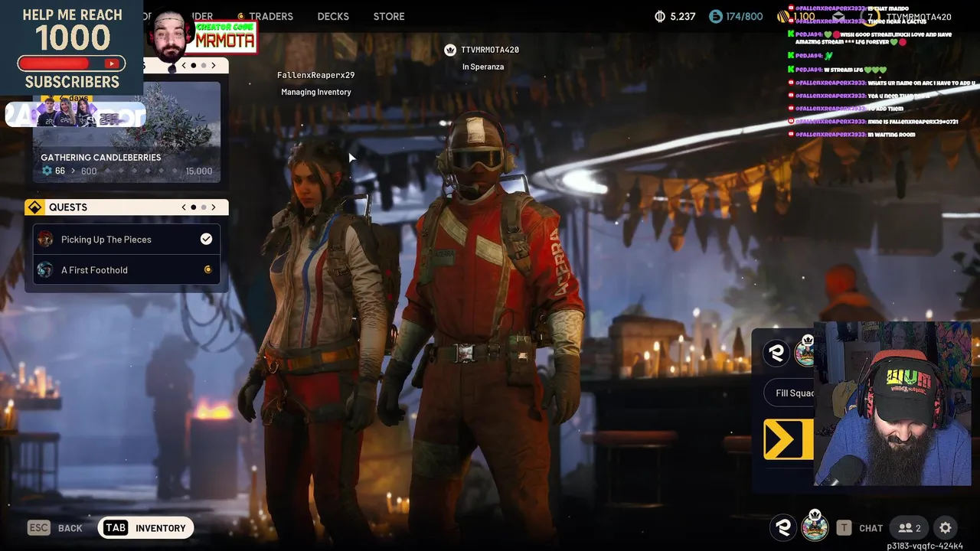This screenshot has width=980, height=551.
Task: Toggle the Fill Squad option
Action: (x=789, y=393)
